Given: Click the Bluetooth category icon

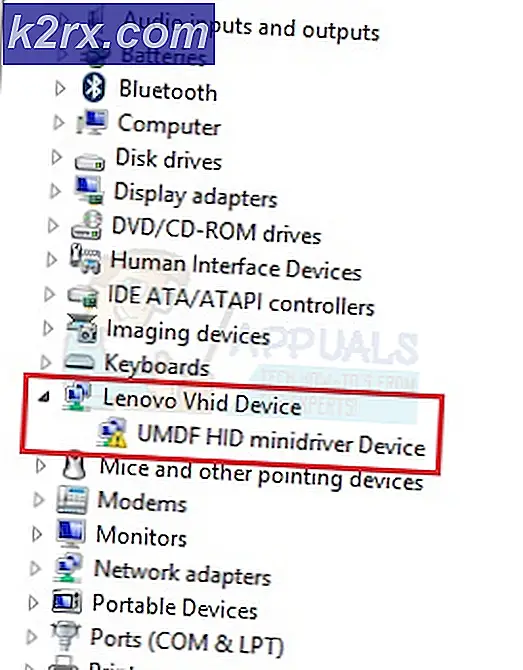Looking at the screenshot, I should coord(94,87).
